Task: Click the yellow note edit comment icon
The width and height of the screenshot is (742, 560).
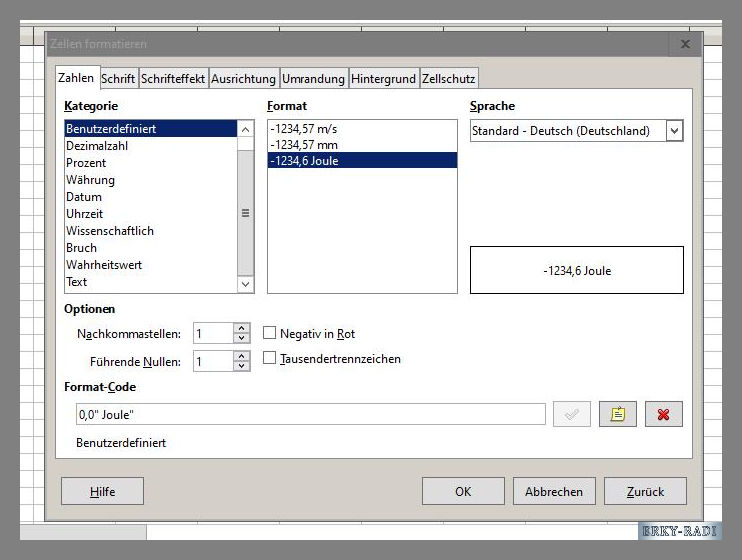Action: click(x=618, y=414)
